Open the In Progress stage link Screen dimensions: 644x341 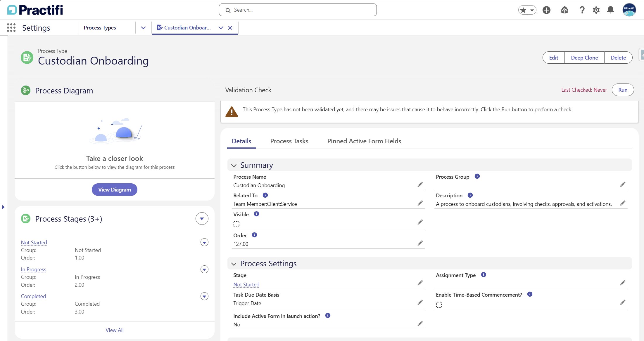point(34,269)
